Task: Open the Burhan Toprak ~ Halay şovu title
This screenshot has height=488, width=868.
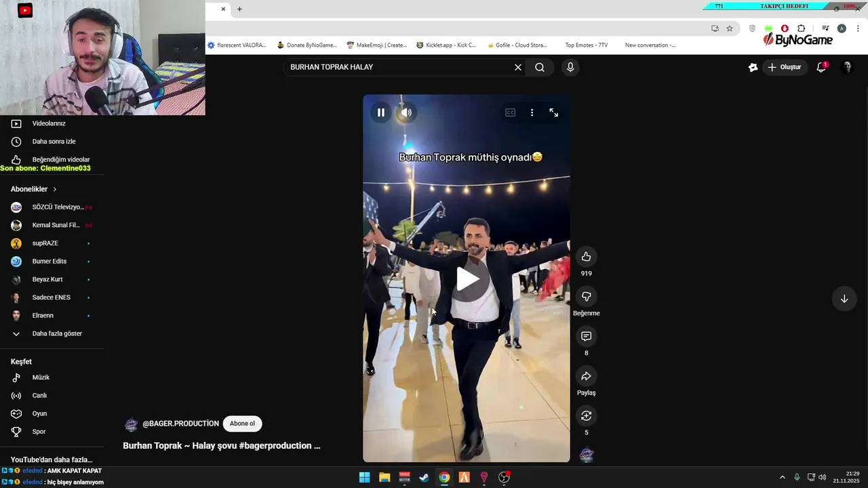Action: coord(222,445)
